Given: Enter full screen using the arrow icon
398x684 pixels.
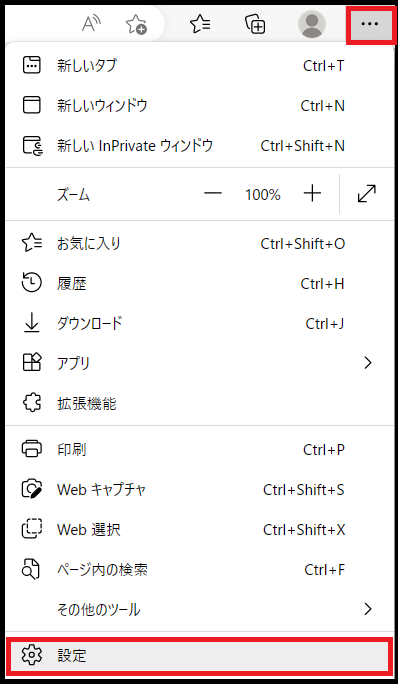Looking at the screenshot, I should point(367,194).
